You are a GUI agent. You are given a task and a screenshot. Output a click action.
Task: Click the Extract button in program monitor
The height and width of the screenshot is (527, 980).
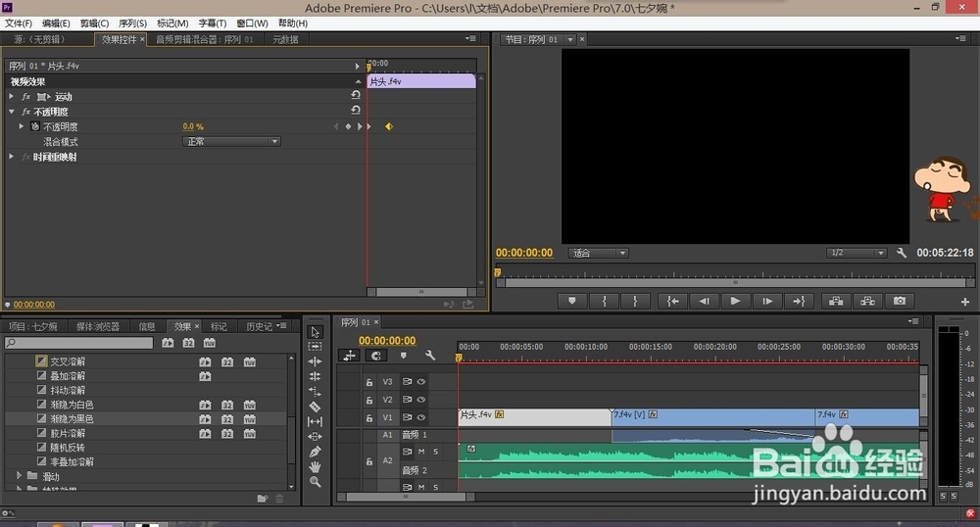[867, 301]
